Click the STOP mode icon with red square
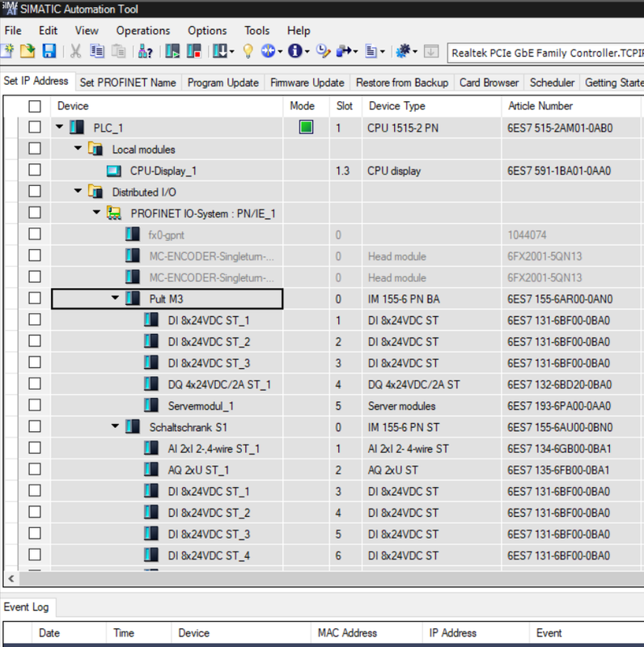The width and height of the screenshot is (644, 647). tap(193, 51)
